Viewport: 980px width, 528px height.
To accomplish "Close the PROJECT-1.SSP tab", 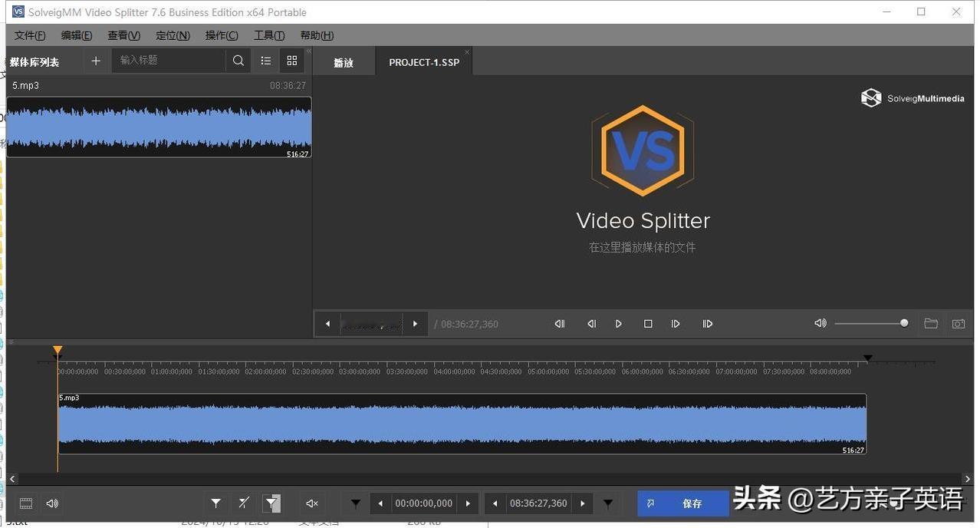I will point(467,52).
